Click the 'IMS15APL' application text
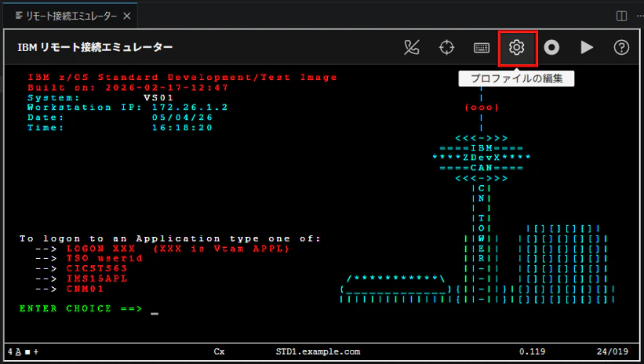 pyautogui.click(x=97, y=278)
